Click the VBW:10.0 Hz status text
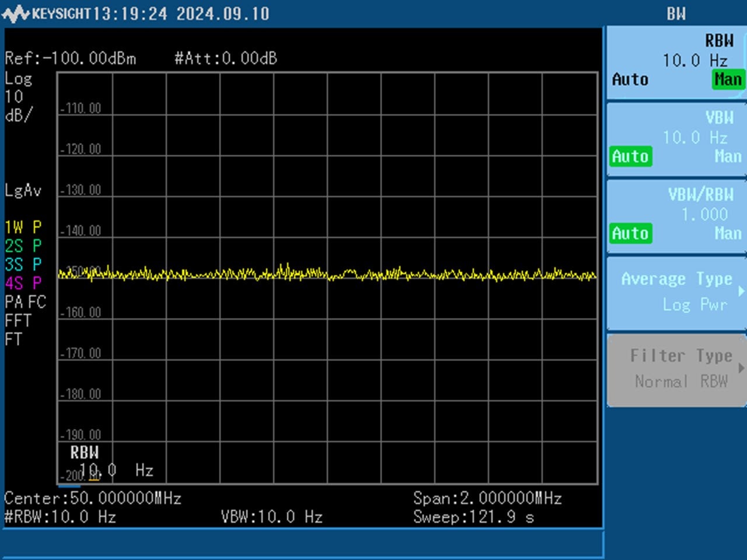The width and height of the screenshot is (747, 560). (x=271, y=517)
